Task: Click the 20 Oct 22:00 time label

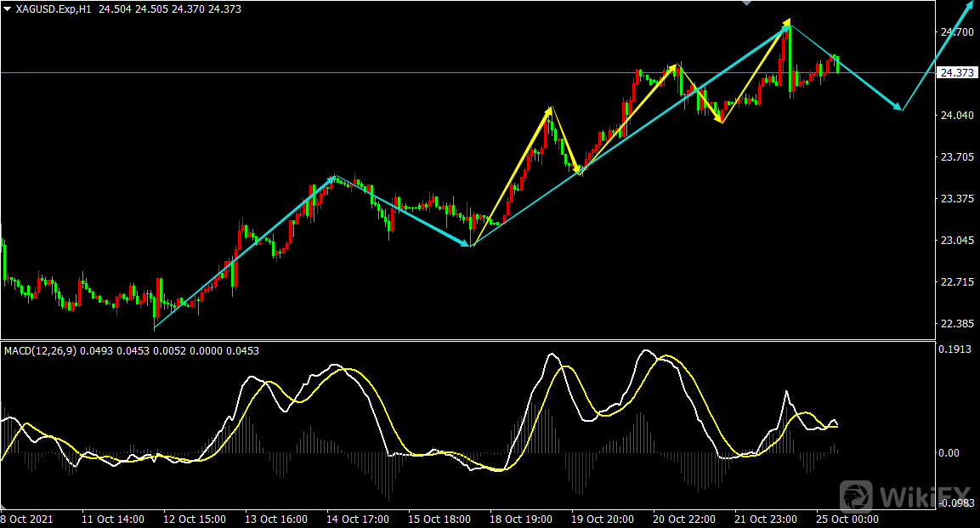Action: (683, 519)
